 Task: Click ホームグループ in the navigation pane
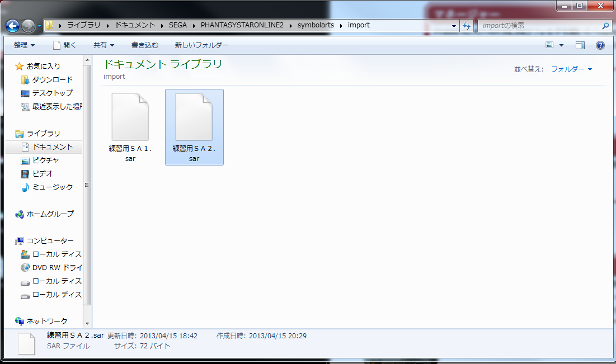click(x=50, y=214)
